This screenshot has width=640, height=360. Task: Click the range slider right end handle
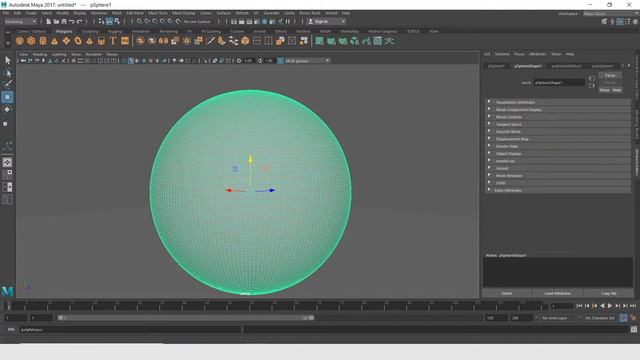pyautogui.click(x=311, y=318)
